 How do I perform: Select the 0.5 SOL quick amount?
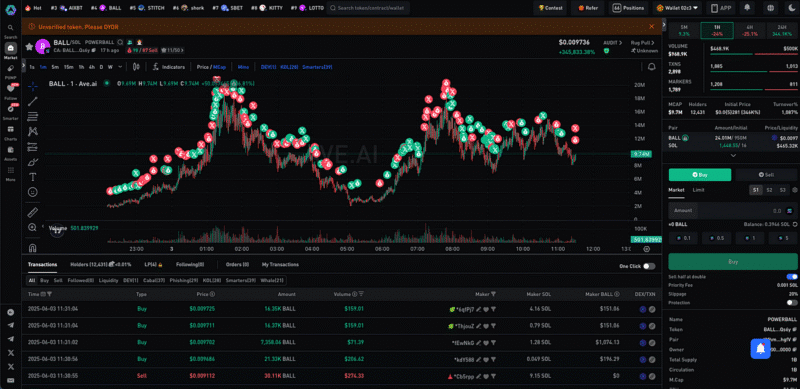click(x=716, y=238)
